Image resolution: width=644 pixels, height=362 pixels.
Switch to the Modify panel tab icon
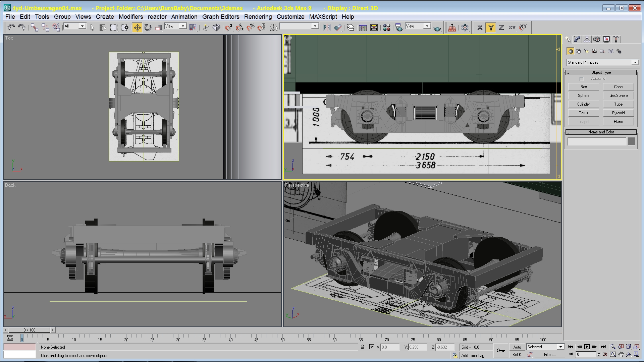point(577,40)
